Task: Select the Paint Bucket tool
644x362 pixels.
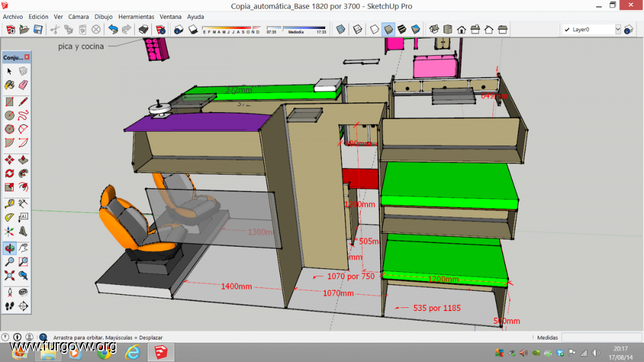Action: (x=9, y=85)
